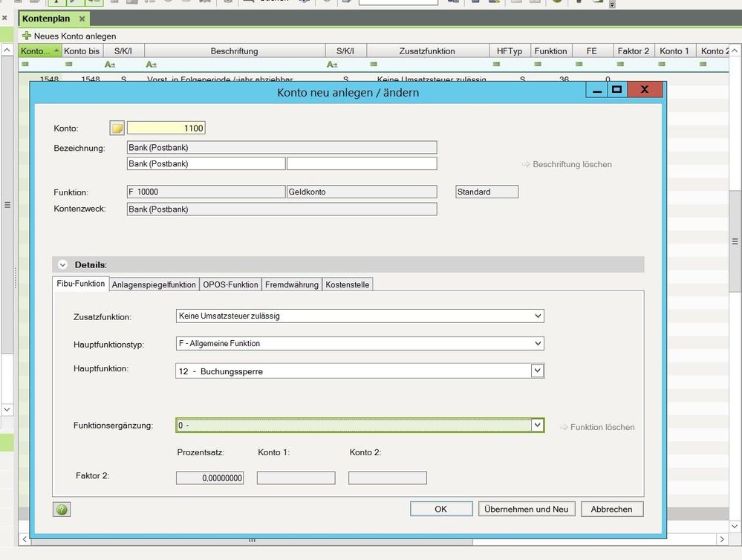Image resolution: width=742 pixels, height=560 pixels.
Task: Switch to the Anlagenspiegelfunktion tab
Action: (x=154, y=284)
